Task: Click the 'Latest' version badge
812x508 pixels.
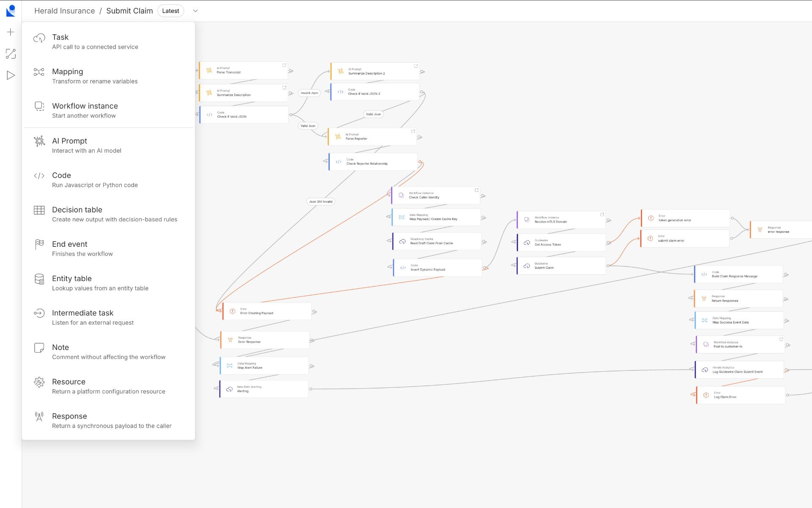Action: pyautogui.click(x=170, y=11)
